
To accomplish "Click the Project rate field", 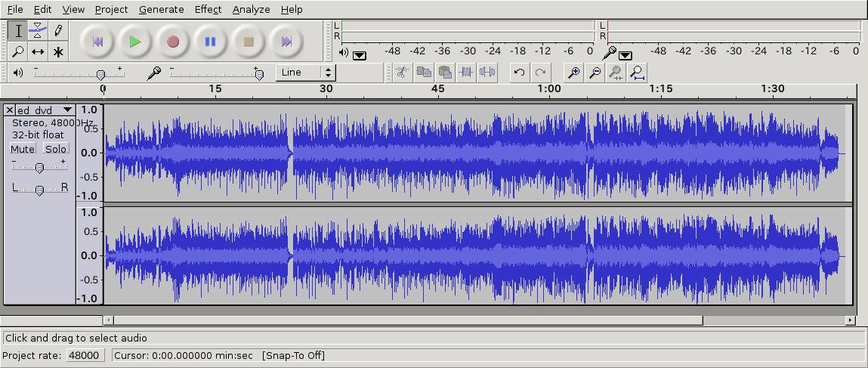I will click(84, 355).
